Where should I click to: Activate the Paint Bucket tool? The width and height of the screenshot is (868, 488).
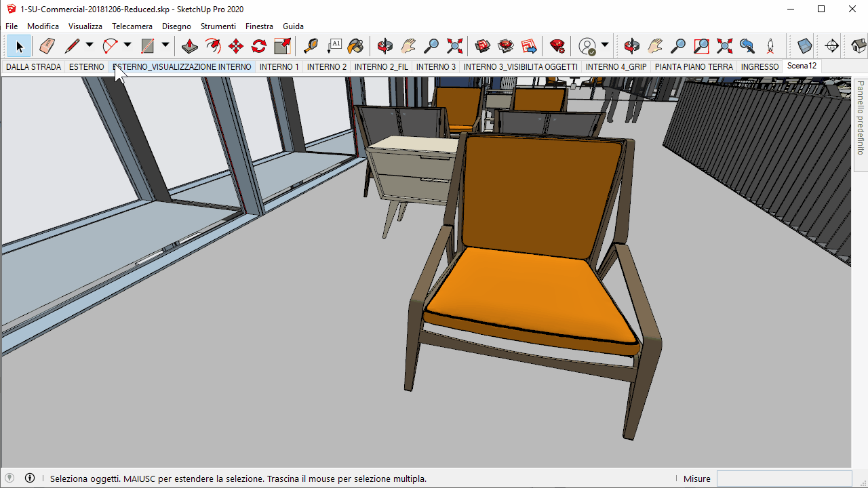pyautogui.click(x=355, y=46)
